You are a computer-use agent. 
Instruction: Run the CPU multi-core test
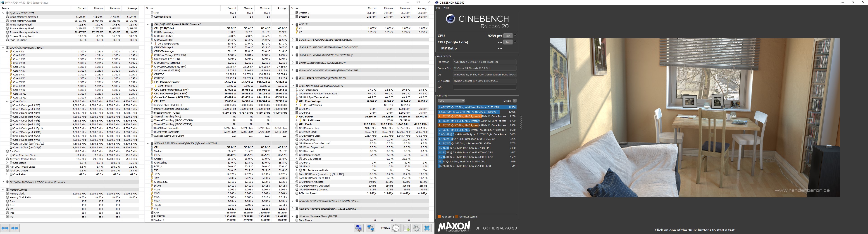[x=508, y=36]
